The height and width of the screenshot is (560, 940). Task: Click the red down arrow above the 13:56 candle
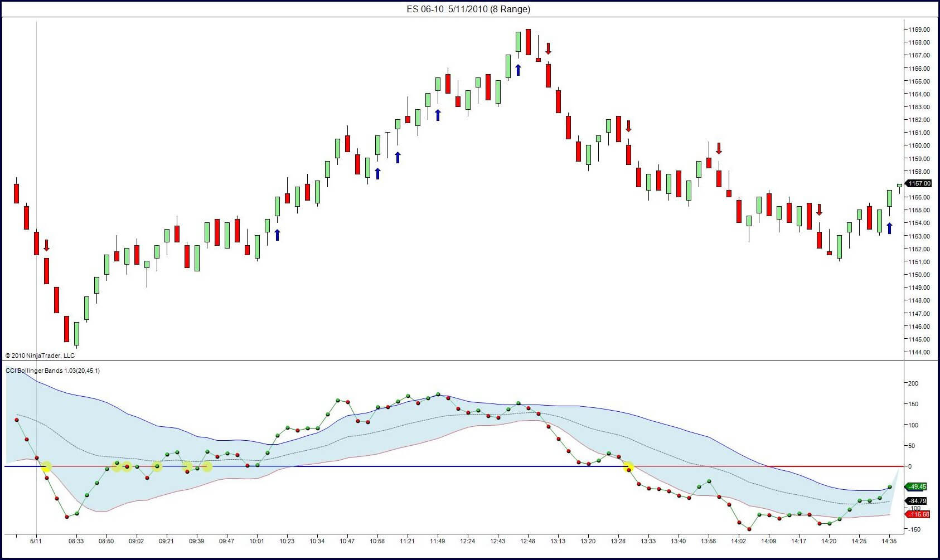[x=719, y=148]
